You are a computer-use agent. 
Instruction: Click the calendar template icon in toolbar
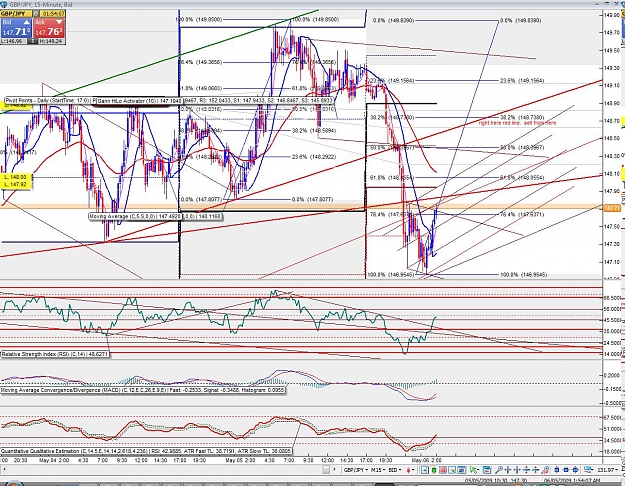[x=487, y=470]
